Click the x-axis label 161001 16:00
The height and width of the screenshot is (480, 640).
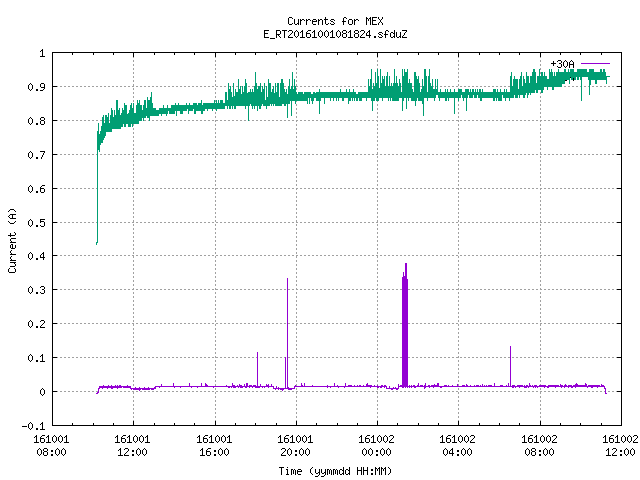(214, 446)
